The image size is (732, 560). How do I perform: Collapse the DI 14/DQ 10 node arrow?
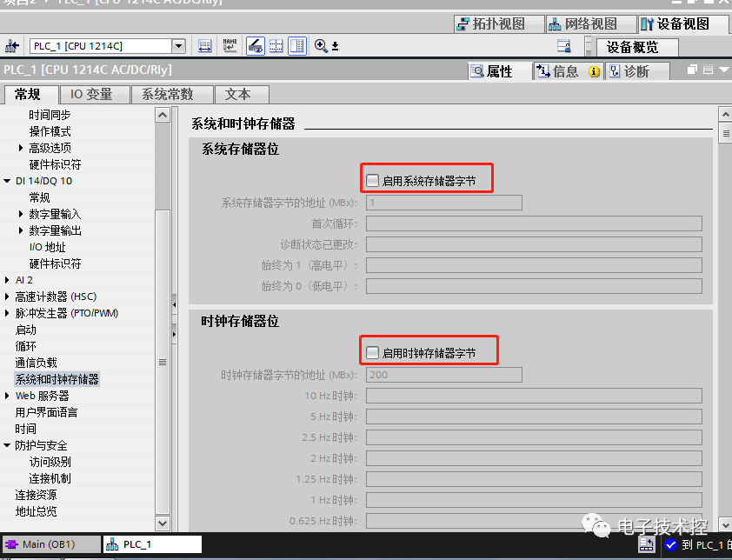pyautogui.click(x=7, y=181)
